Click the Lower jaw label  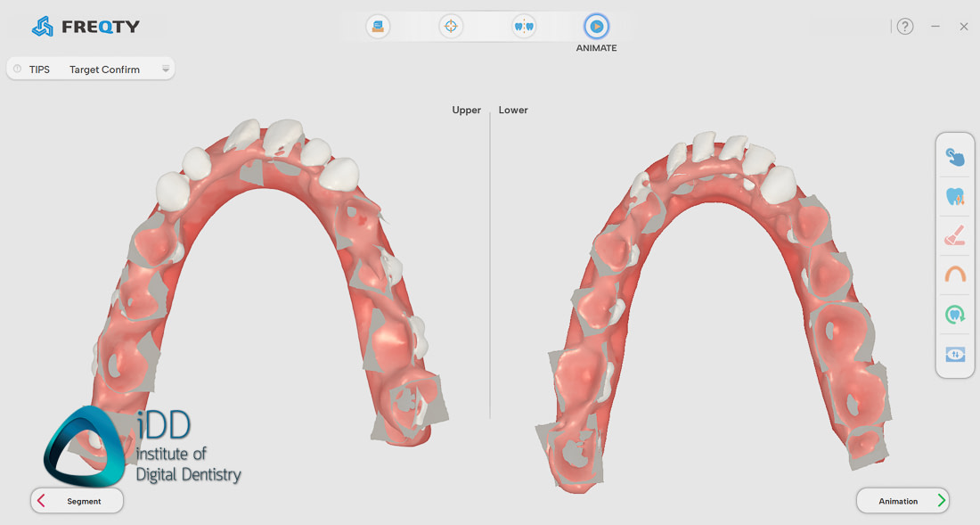coord(513,111)
